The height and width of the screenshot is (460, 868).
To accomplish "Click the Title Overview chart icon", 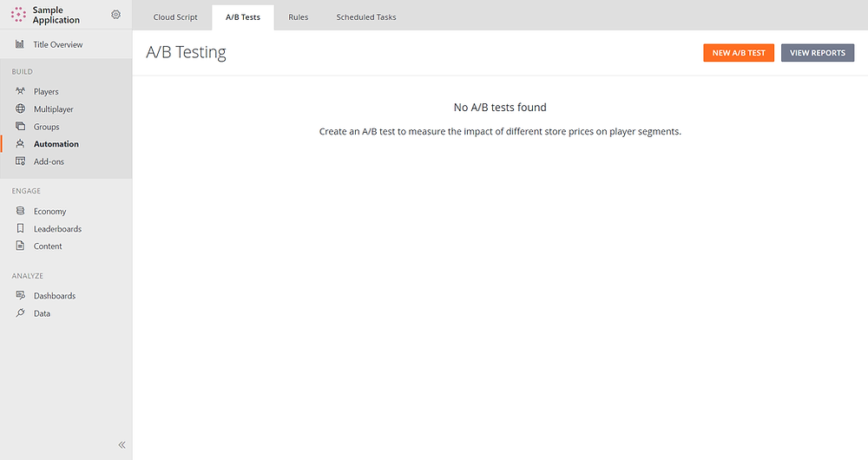I will (20, 44).
